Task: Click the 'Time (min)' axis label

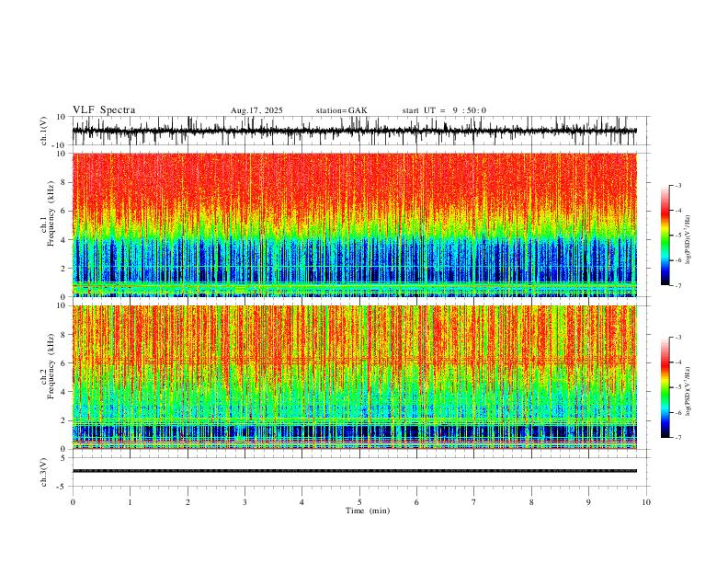Action: tap(368, 511)
